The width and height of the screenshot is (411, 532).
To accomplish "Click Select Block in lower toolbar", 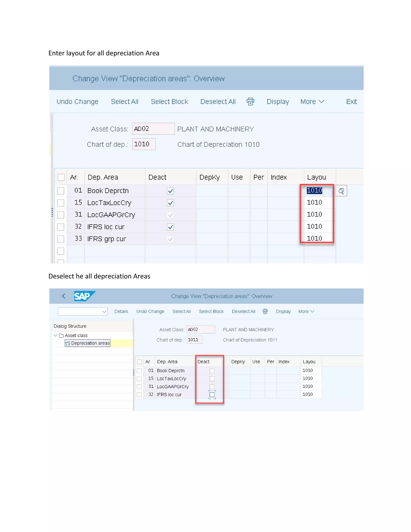I will [x=211, y=311].
